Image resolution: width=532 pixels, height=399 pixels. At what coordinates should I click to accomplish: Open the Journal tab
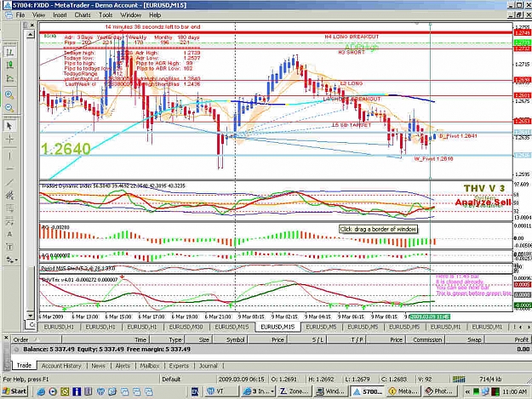208,366
